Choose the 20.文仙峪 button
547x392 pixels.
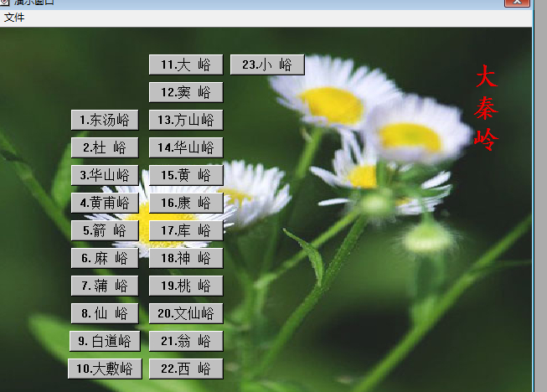pyautogui.click(x=186, y=313)
